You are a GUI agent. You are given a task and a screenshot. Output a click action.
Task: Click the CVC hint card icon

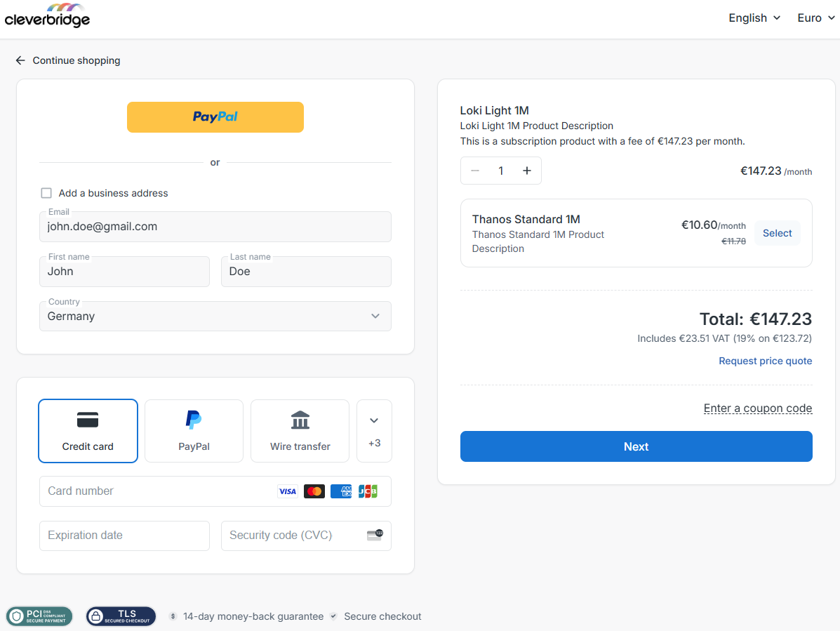[375, 535]
